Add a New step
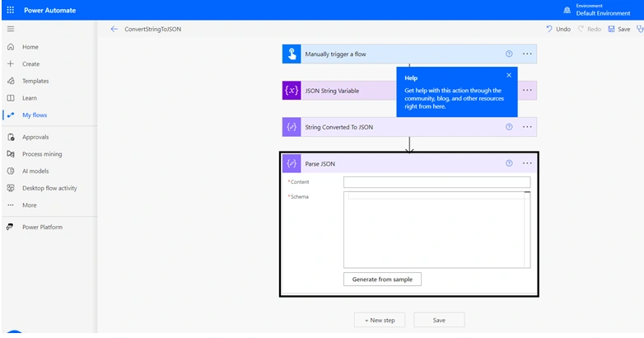 click(x=380, y=320)
